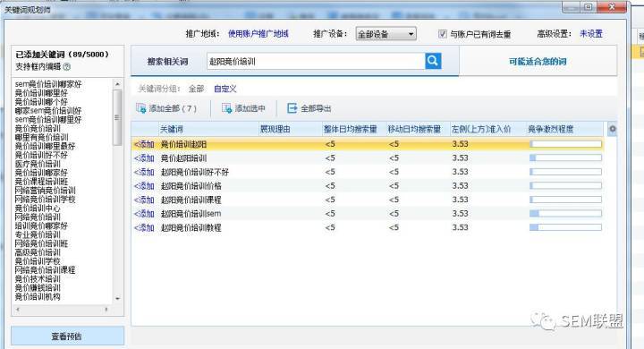
Task: Click the help icon beside 支持框内编辑
Action: coord(67,66)
